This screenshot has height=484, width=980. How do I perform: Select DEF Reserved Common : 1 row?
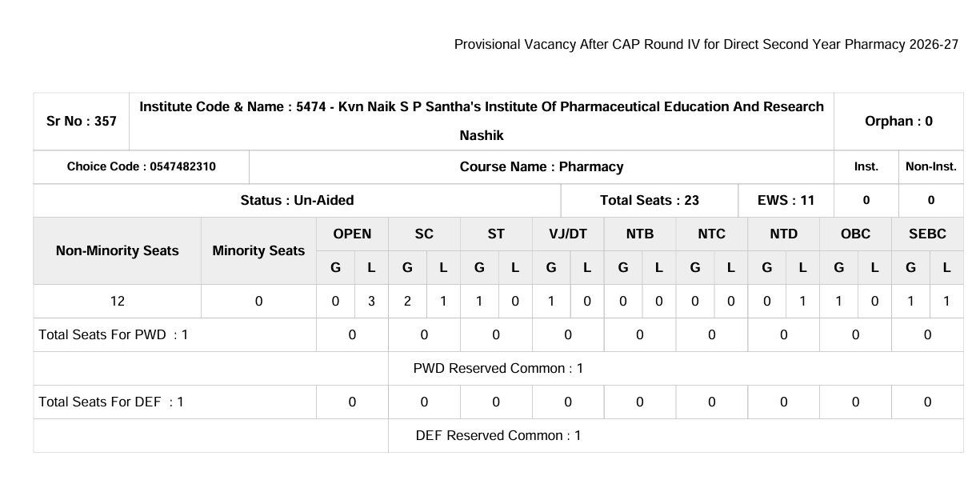tap(498, 436)
